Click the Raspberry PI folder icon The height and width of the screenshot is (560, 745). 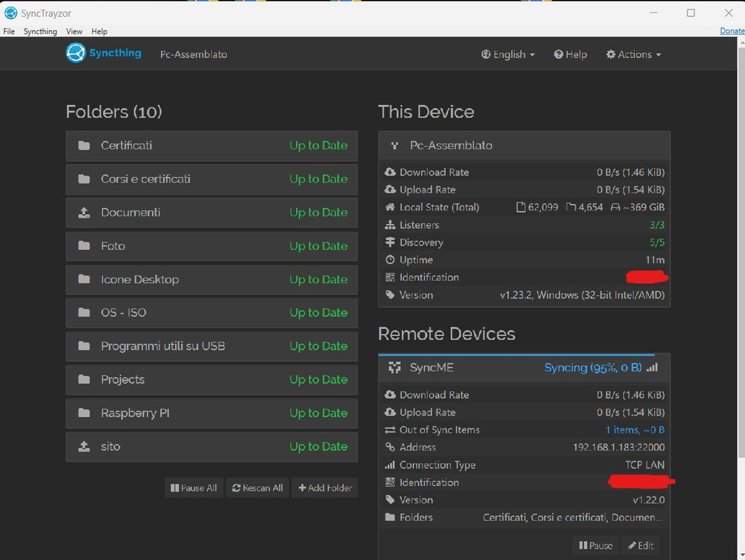(x=84, y=413)
